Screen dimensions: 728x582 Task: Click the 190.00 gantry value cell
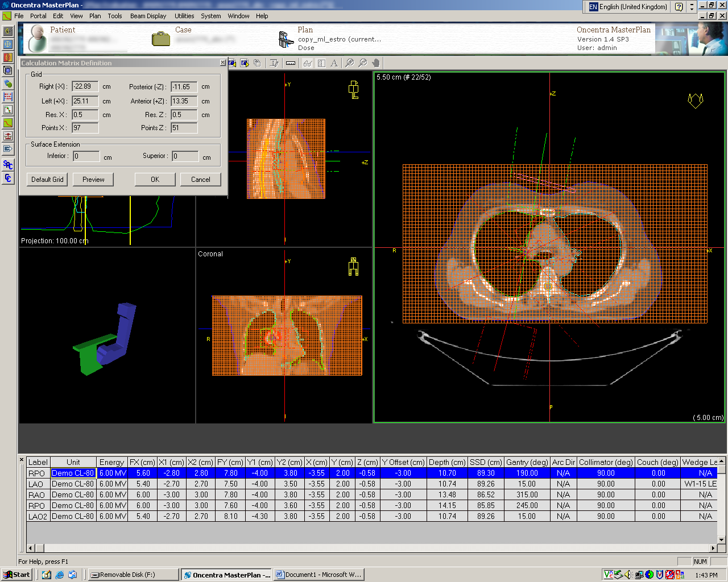527,473
